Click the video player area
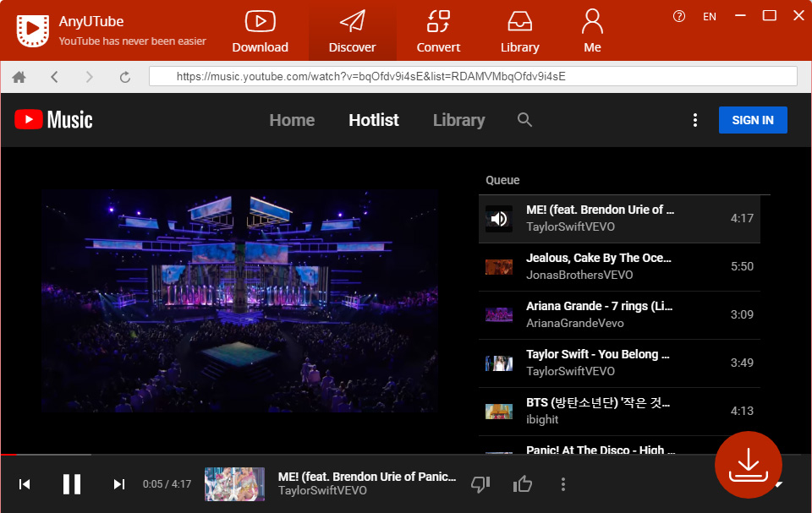The image size is (812, 513). coord(239,300)
